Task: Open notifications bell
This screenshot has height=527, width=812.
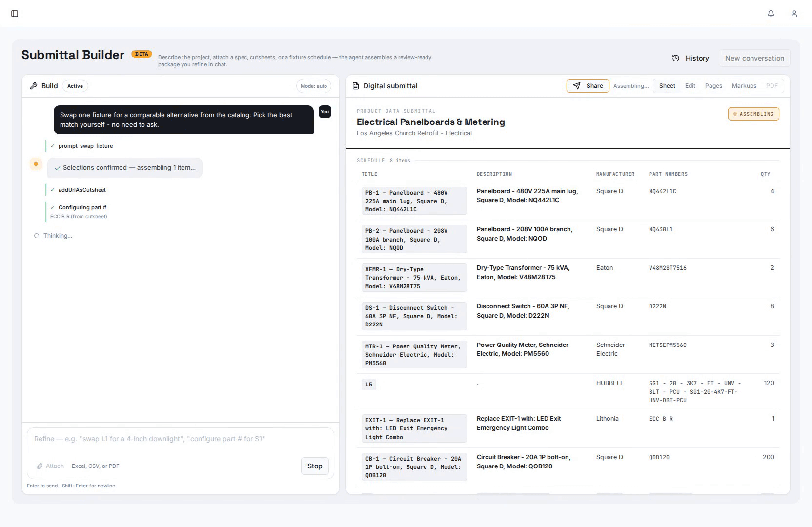Action: 771,14
